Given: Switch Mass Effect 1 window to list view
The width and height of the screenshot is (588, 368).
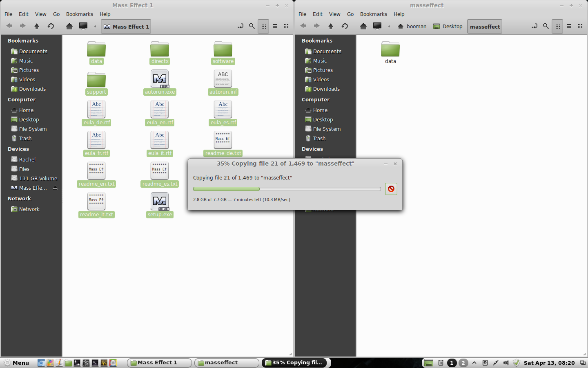Looking at the screenshot, I should [x=275, y=26].
